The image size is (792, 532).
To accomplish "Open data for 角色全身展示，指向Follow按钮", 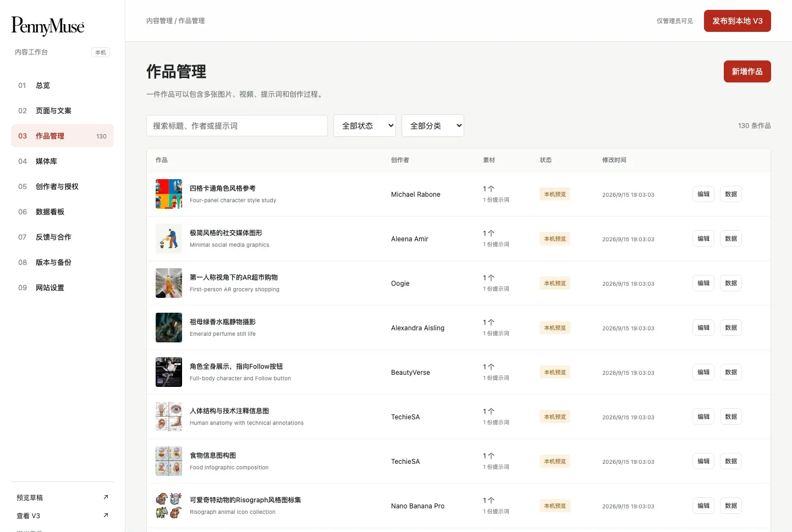I will pyautogui.click(x=731, y=372).
